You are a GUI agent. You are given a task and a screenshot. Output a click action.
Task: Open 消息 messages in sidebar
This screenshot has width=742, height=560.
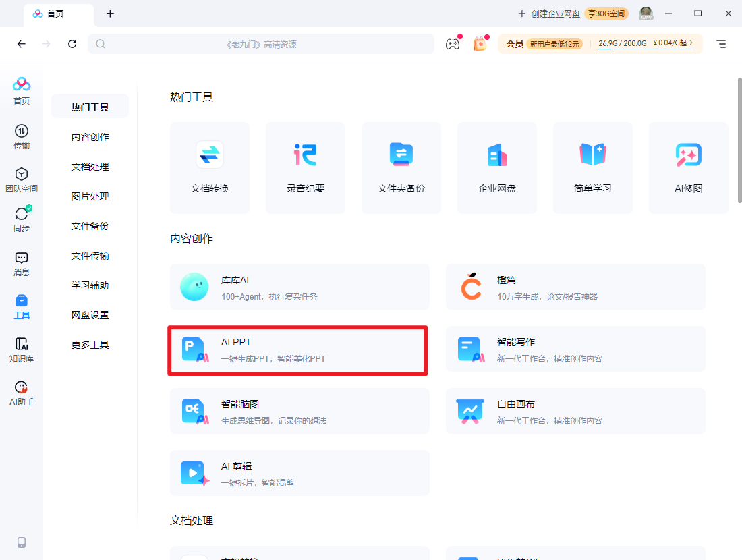click(x=22, y=264)
